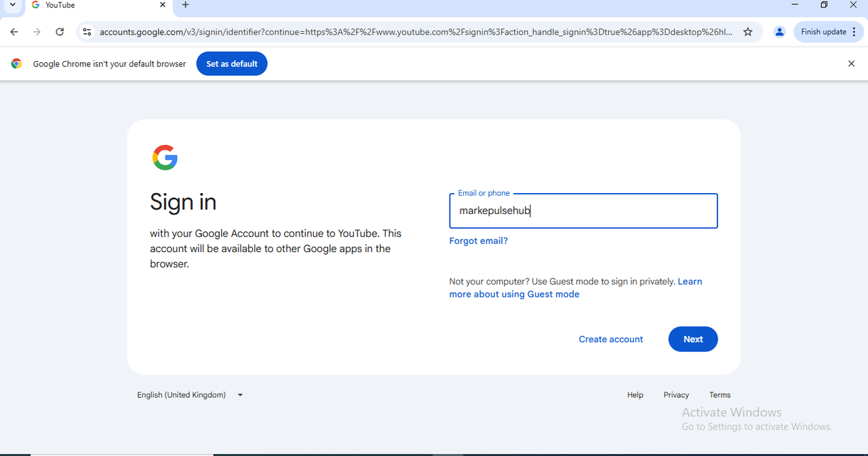Open the Chrome profile avatar icon
868x456 pixels.
780,32
